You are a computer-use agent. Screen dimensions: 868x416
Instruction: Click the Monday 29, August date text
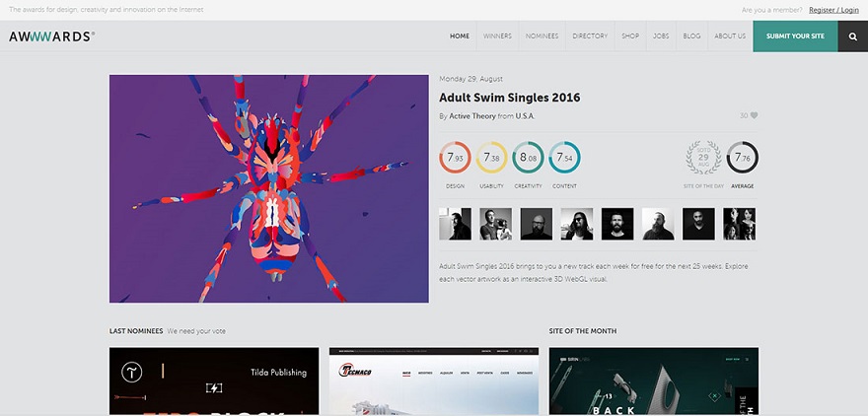point(471,79)
